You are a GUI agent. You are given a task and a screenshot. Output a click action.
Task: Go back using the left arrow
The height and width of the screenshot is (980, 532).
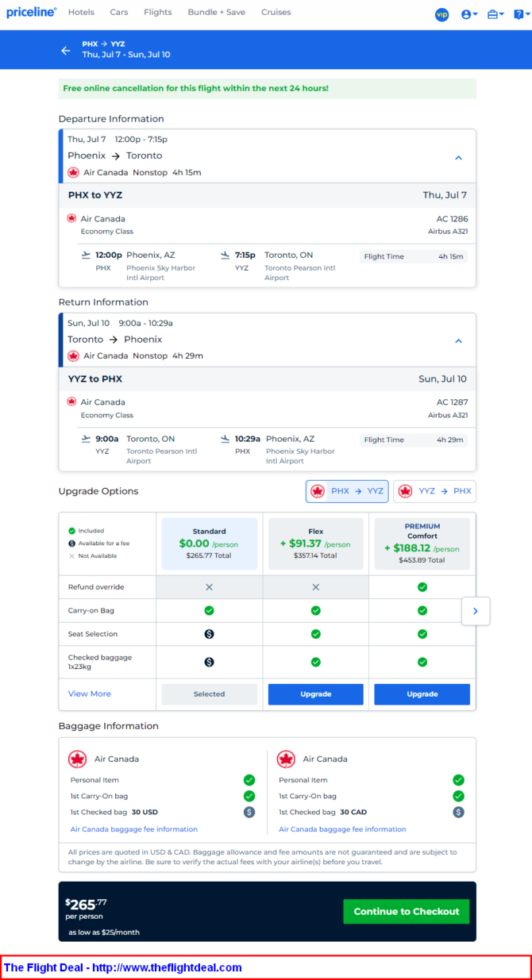66,50
